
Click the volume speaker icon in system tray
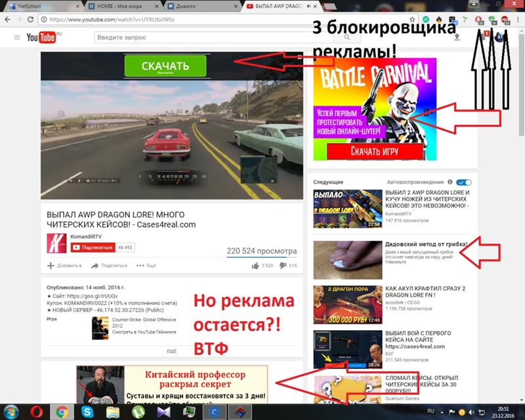pyautogui.click(x=471, y=412)
